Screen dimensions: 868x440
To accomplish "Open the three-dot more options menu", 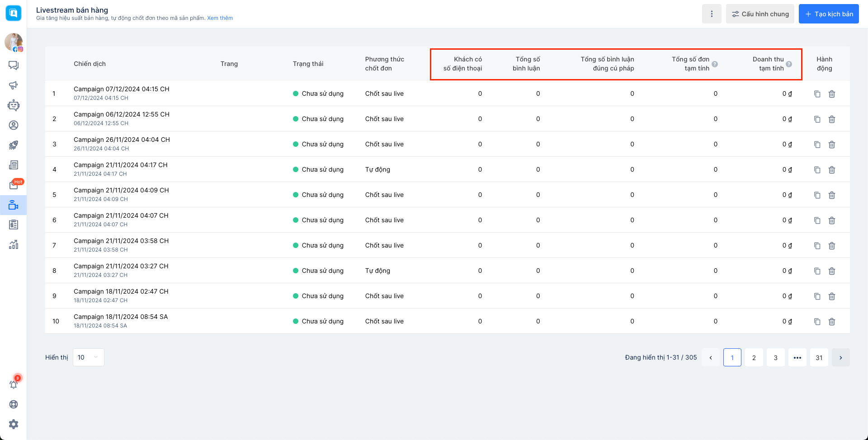I will (712, 14).
